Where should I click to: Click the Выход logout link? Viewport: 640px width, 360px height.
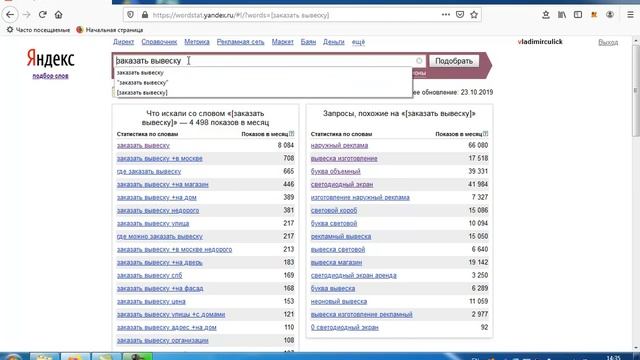click(x=608, y=42)
